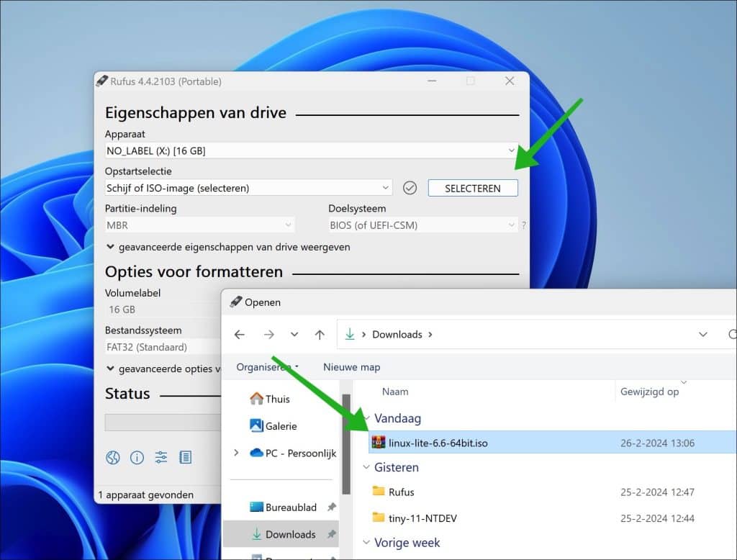Image resolution: width=737 pixels, height=560 pixels.
Task: Click the SELECTEREN button
Action: tap(473, 188)
